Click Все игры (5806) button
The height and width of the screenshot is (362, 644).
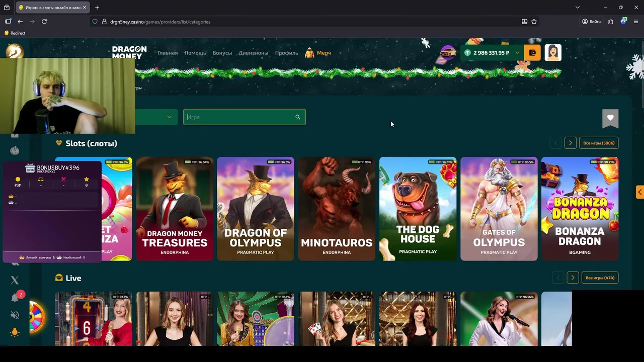coord(599,143)
